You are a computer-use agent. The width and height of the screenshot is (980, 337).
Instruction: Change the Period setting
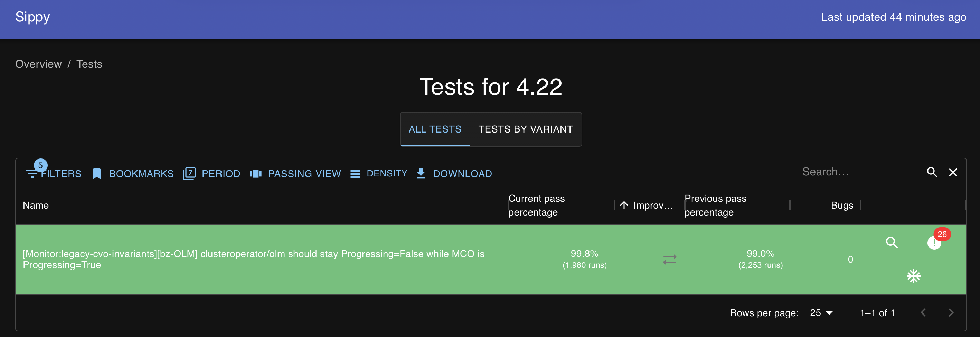click(x=212, y=174)
